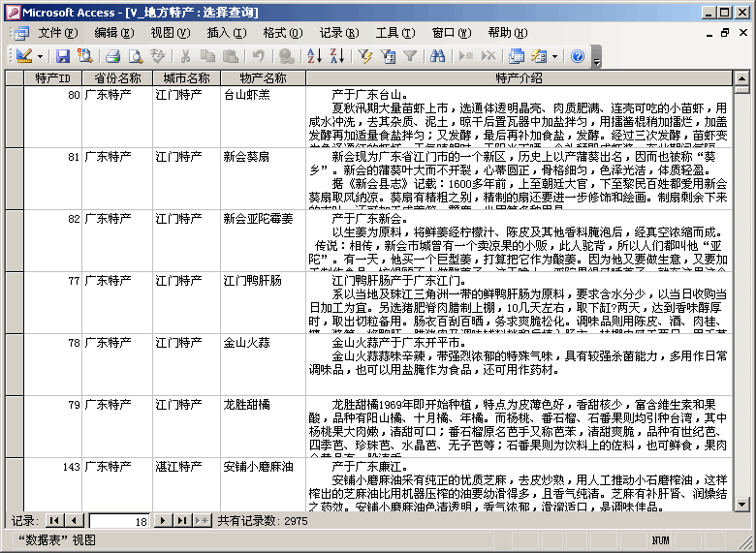Screen dimensions: 756x553
Task: Show the Database Window icon
Action: (x=517, y=56)
